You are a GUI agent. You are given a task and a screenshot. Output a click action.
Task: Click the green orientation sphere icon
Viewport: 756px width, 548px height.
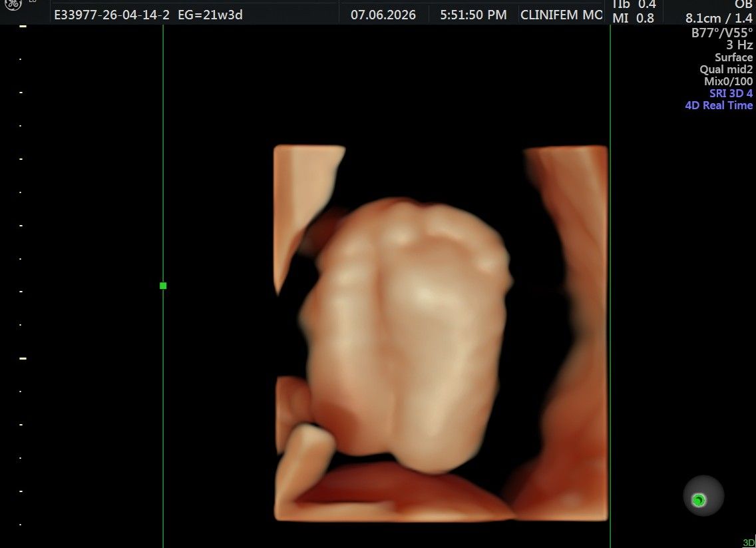click(x=703, y=496)
